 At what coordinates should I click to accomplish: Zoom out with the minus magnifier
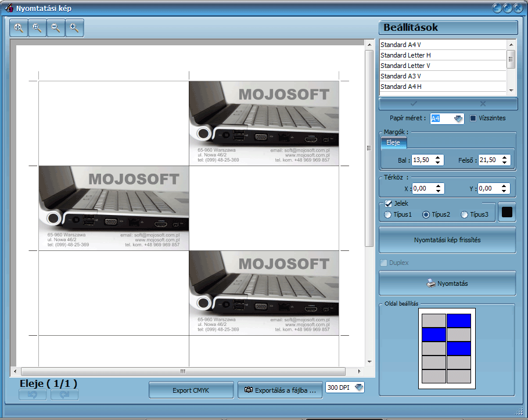coord(56,28)
